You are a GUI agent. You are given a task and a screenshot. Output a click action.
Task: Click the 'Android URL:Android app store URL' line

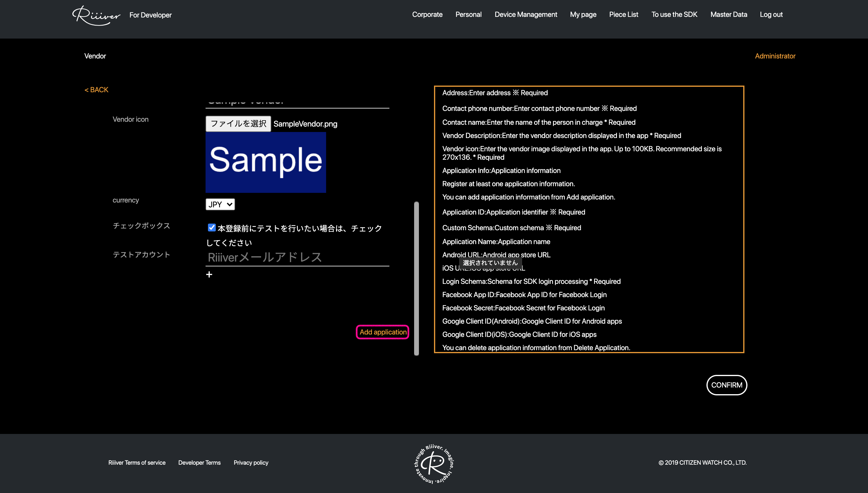(x=496, y=254)
